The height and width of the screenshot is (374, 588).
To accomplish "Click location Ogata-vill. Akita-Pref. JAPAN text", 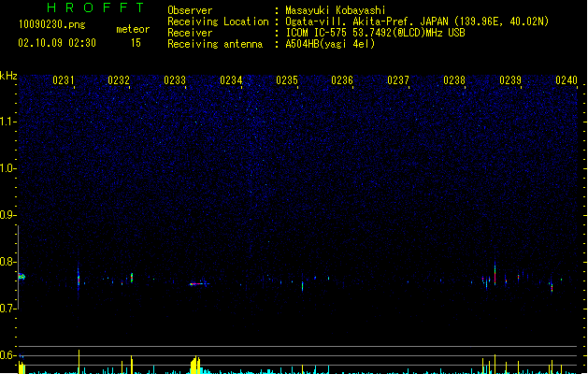I will click(367, 22).
